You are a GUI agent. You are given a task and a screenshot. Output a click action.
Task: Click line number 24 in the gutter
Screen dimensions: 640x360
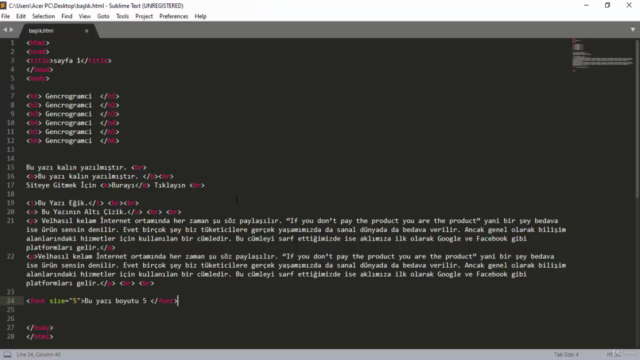pos(11,301)
